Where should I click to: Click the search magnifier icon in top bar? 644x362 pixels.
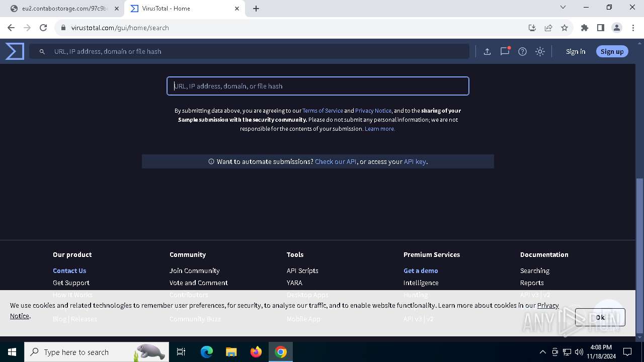click(42, 51)
